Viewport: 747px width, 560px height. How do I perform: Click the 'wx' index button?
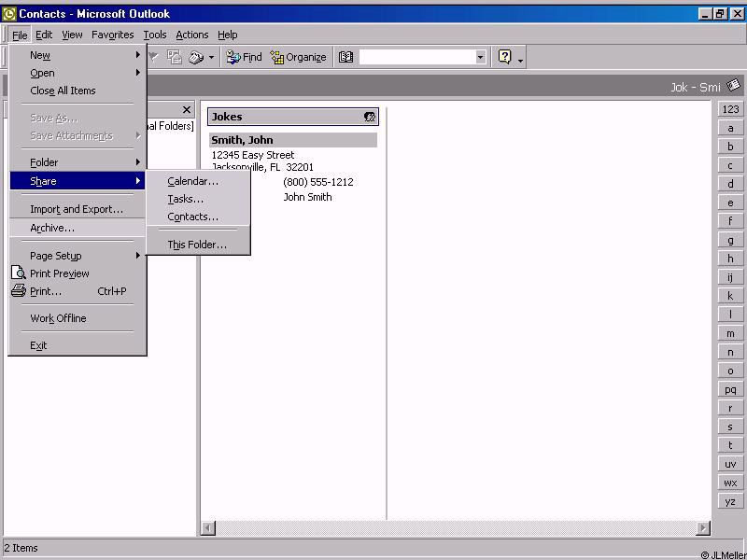pyautogui.click(x=730, y=483)
